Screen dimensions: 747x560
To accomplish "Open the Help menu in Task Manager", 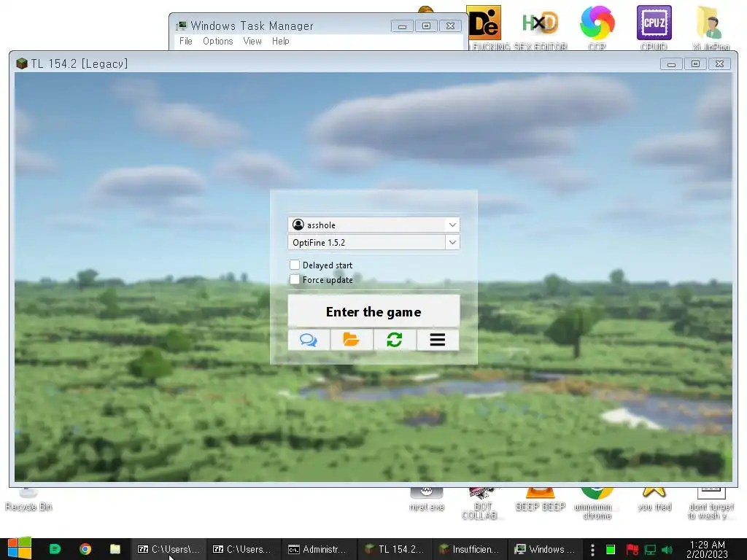I will (281, 41).
